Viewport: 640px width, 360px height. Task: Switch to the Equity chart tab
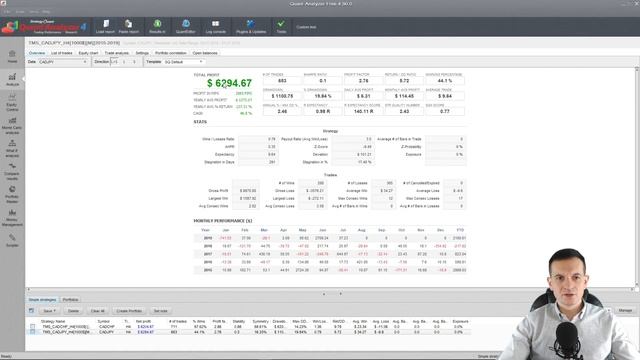[88, 53]
